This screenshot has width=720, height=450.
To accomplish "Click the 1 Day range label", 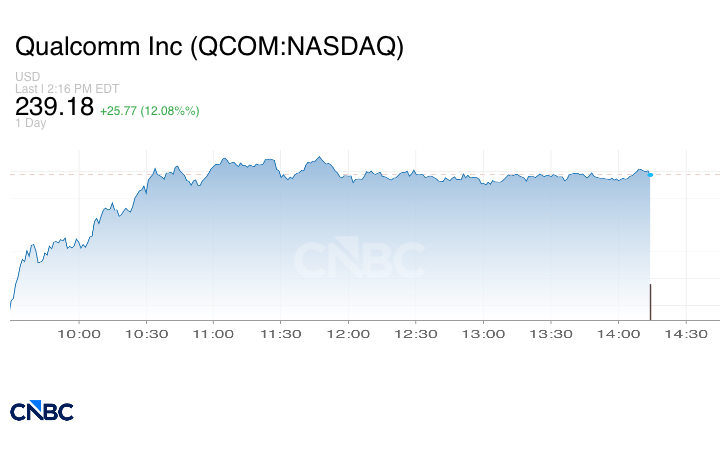I will (30, 123).
